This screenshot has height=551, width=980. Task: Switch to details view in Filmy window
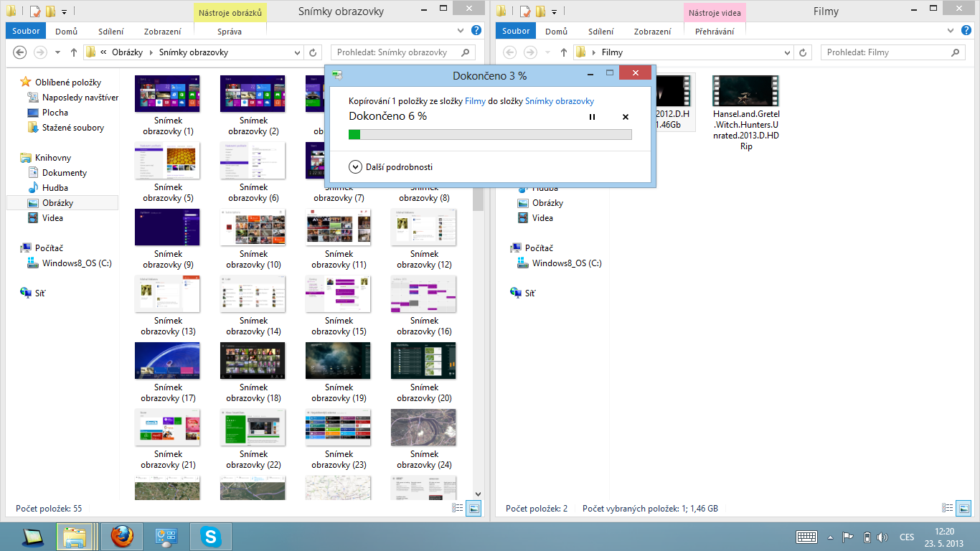[x=947, y=508]
